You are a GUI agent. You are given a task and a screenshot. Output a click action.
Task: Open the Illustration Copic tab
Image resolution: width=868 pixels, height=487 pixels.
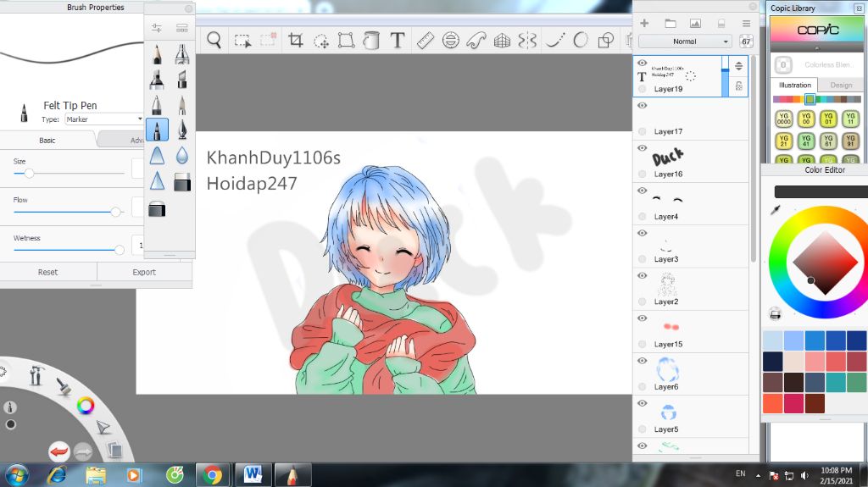pyautogui.click(x=795, y=86)
